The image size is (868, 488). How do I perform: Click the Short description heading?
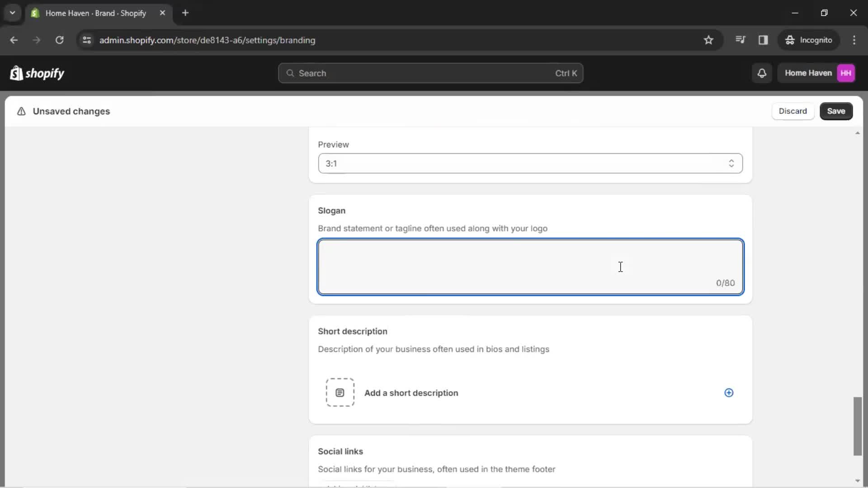point(352,331)
